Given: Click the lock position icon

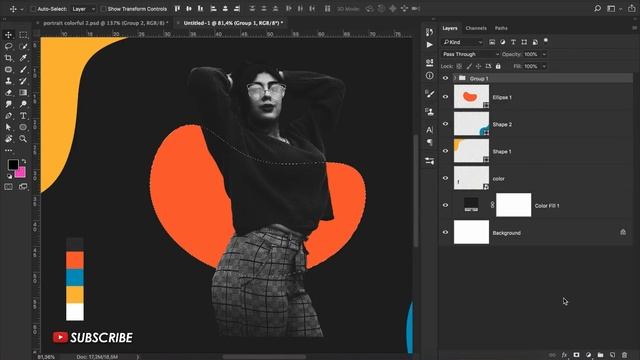Looking at the screenshot, I should click(x=478, y=66).
